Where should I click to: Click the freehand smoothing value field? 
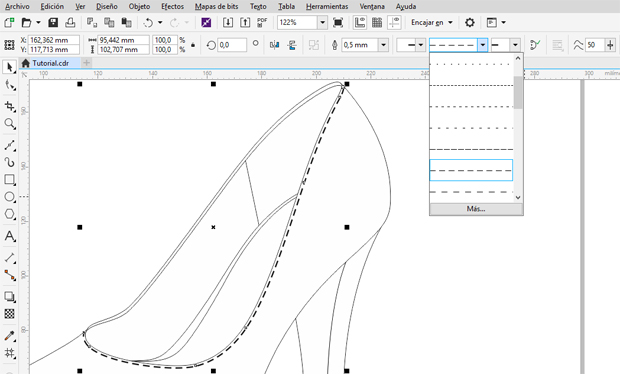(x=595, y=45)
